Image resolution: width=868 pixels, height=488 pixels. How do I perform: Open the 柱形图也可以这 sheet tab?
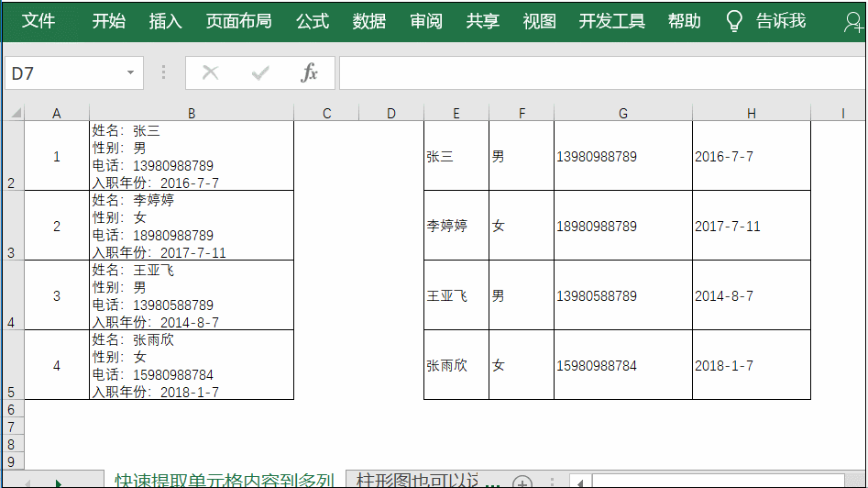click(x=417, y=480)
